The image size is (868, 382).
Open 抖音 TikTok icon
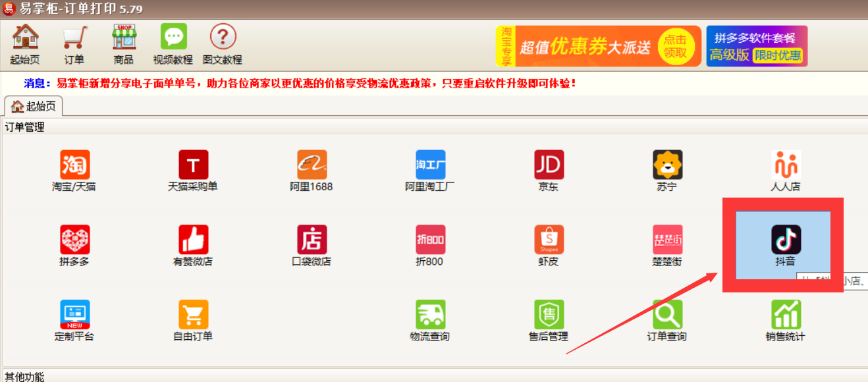click(786, 246)
